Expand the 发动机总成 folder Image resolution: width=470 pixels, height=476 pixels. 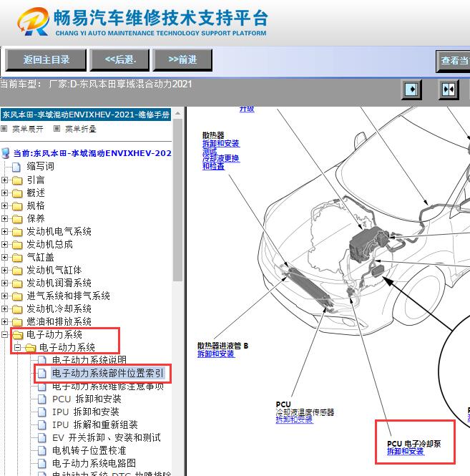coord(4,244)
